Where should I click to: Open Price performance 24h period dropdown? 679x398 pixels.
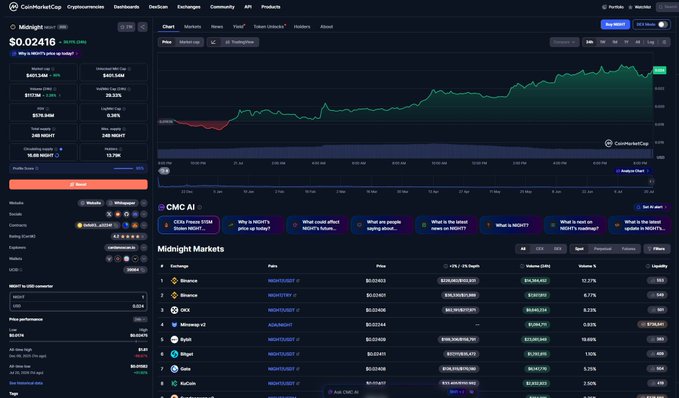[140, 320]
